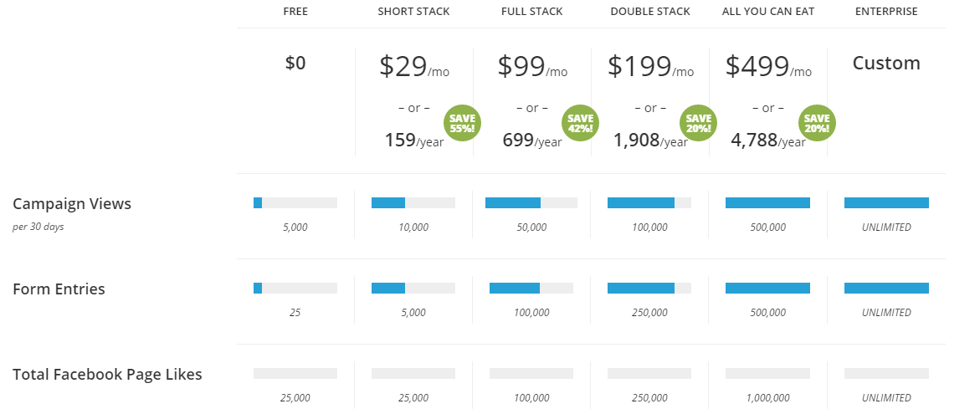Viewport: 980px width, 414px height.
Task: Select the ENTERPRISE plan header
Action: [x=886, y=12]
